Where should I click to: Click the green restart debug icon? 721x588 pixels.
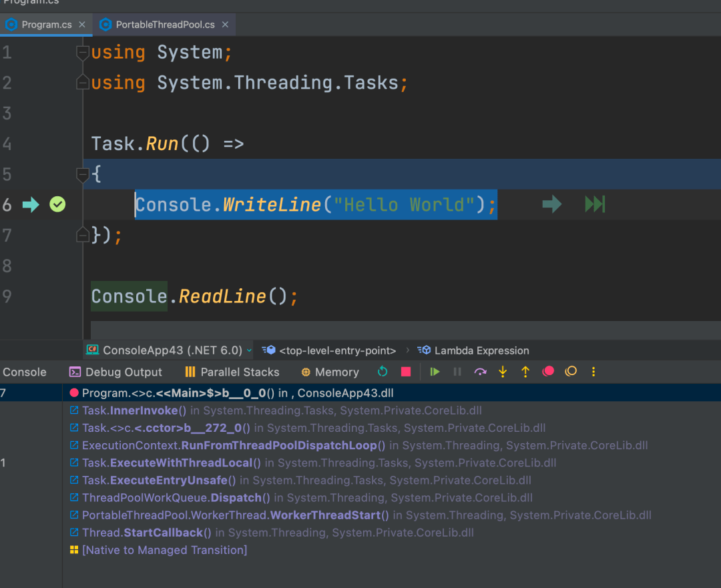(383, 372)
